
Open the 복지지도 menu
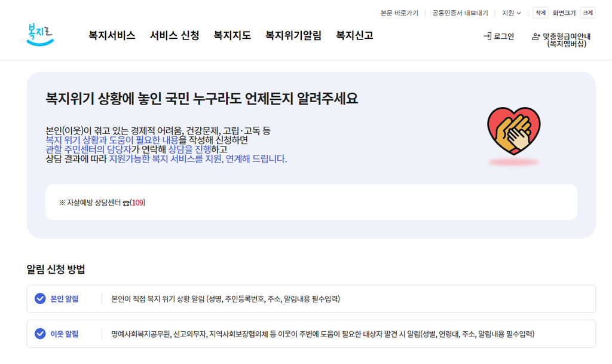[x=232, y=35]
